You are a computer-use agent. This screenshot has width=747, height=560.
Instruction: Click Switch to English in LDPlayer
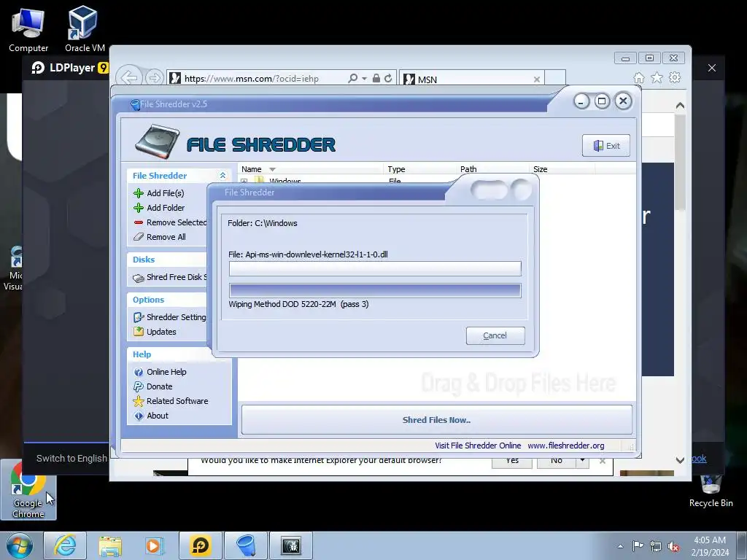click(x=72, y=459)
